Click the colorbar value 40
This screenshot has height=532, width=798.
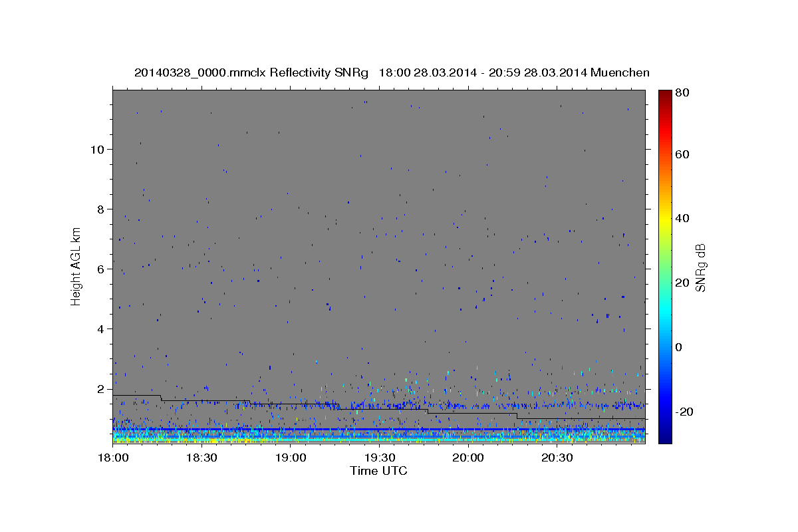point(682,218)
